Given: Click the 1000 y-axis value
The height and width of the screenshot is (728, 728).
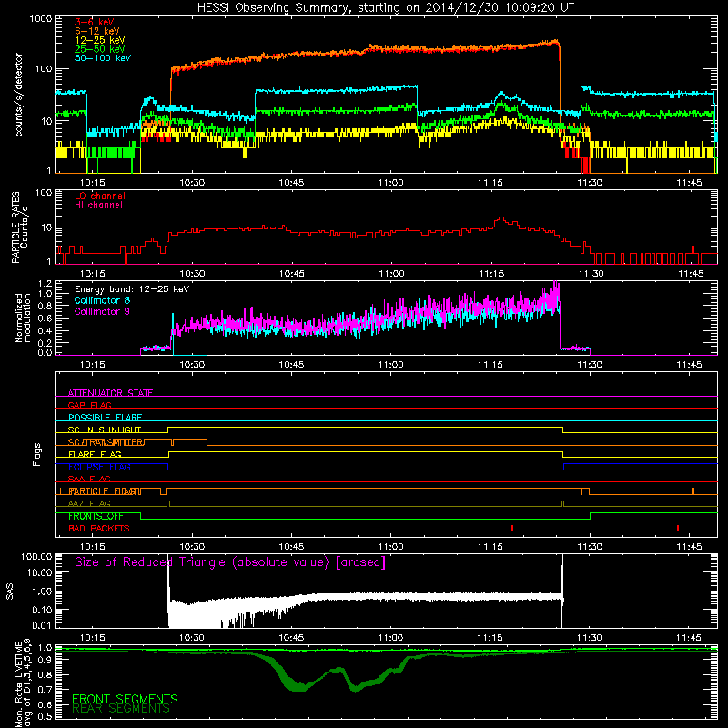Looking at the screenshot, I should (41, 19).
